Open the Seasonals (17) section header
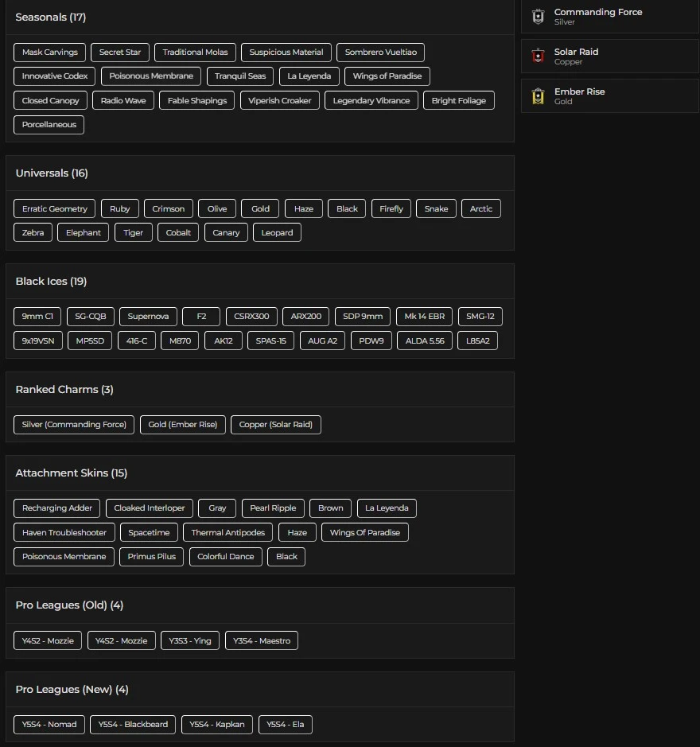The width and height of the screenshot is (700, 747). coord(51,18)
